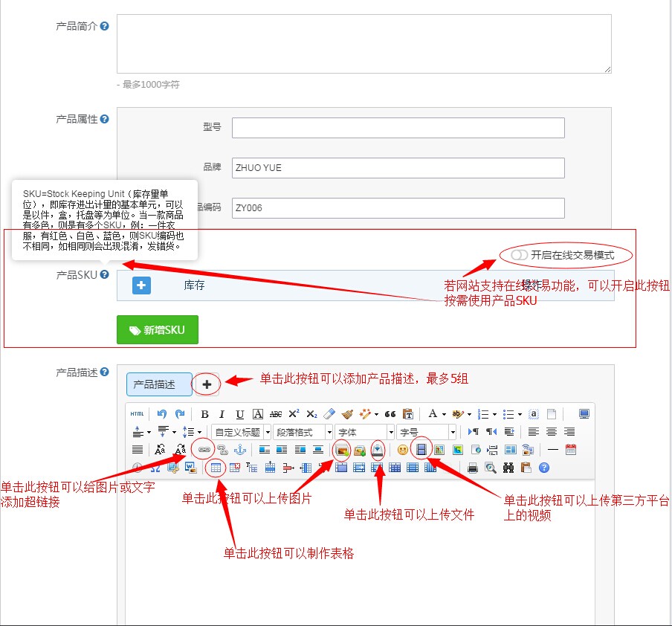Image resolution: width=672 pixels, height=626 pixels.
Task: Click the file upload icon
Action: pyautogui.click(x=378, y=450)
